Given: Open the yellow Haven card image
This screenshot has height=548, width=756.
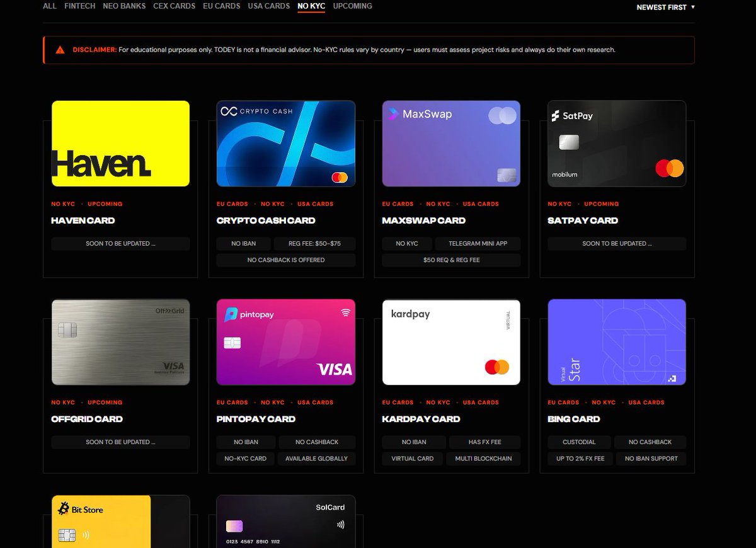Looking at the screenshot, I should click(120, 144).
